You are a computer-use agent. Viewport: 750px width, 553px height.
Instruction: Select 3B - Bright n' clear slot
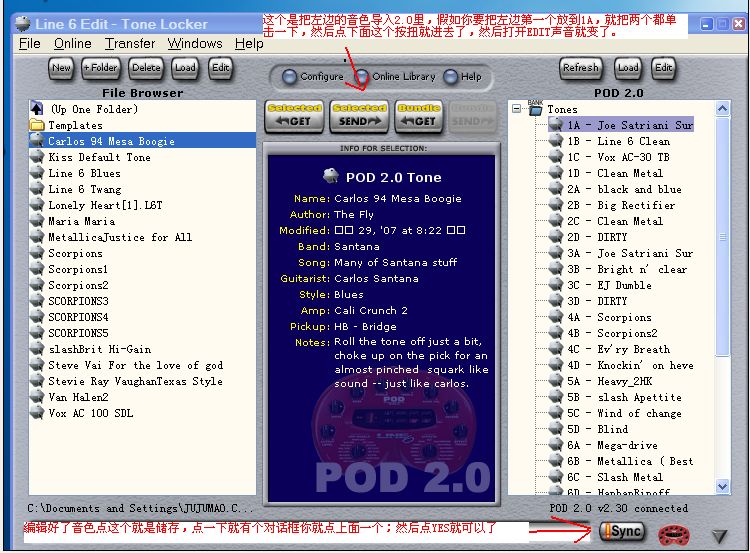tap(627, 269)
